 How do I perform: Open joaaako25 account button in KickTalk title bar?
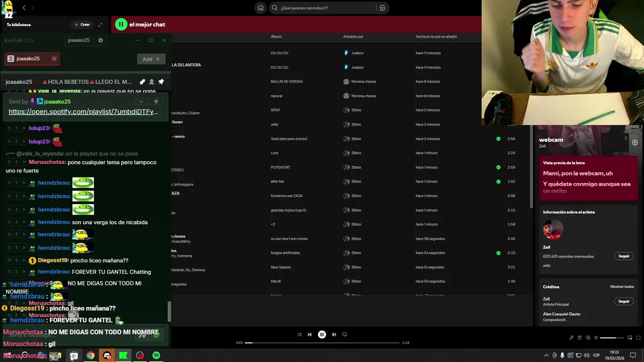click(x=78, y=40)
